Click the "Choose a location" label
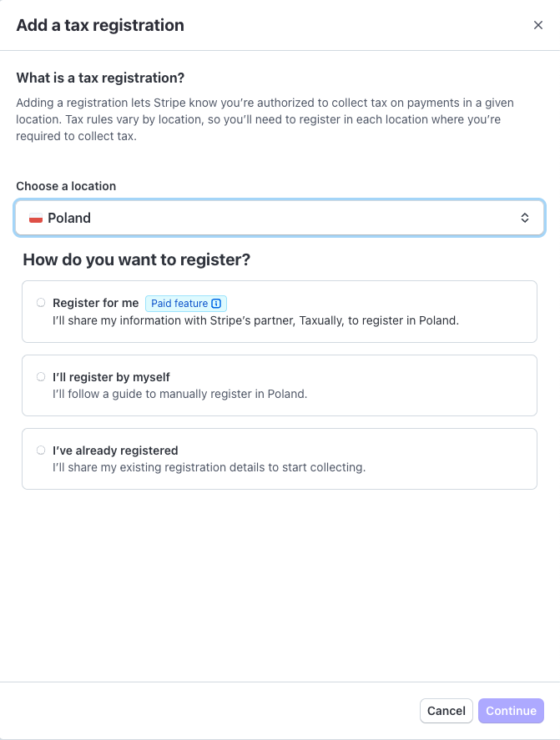The image size is (560, 740). coord(66,186)
